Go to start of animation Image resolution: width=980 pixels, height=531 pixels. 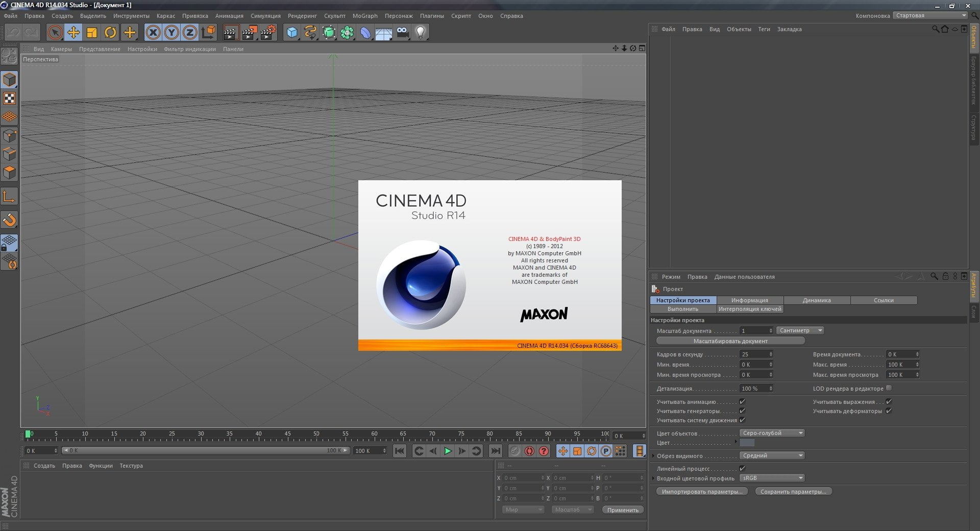(400, 451)
